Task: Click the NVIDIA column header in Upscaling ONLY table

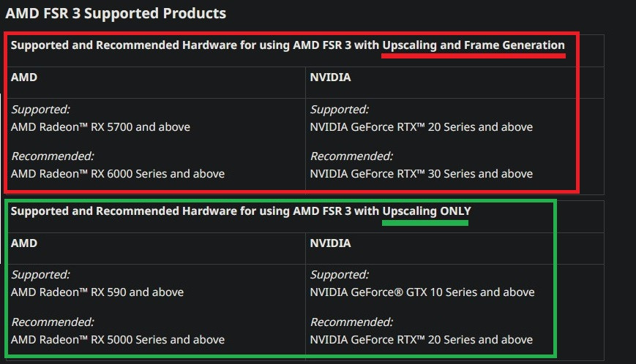Action: [x=330, y=243]
